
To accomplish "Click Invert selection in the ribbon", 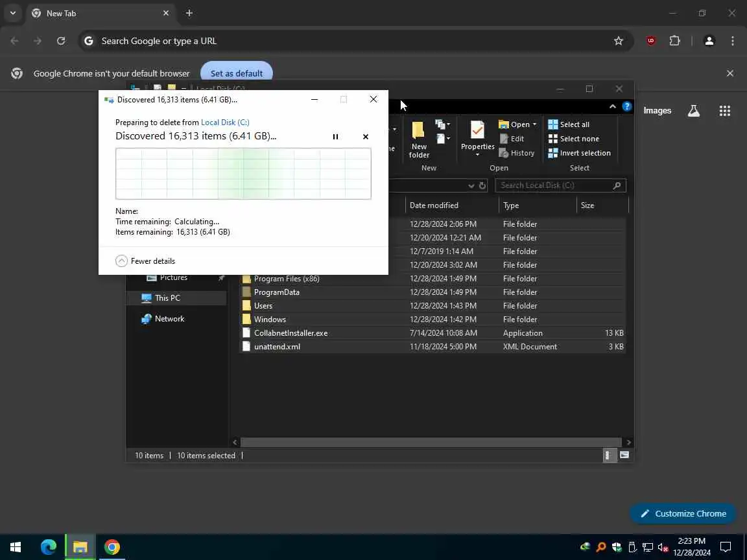I will [579, 153].
